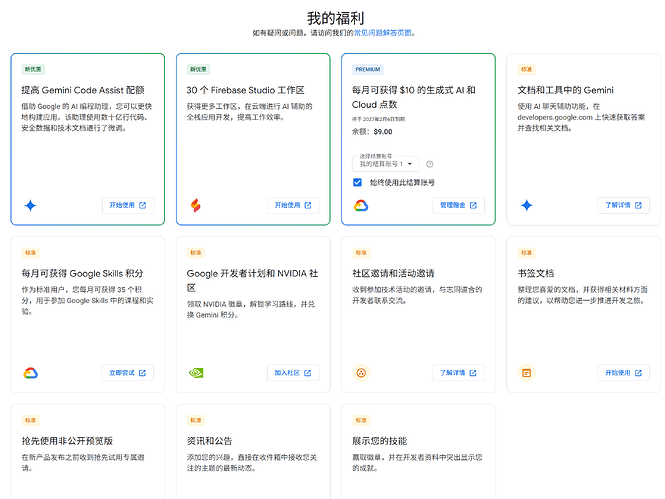Click the orange community icon in 社区邀请和活动邀请 card

[x=361, y=373]
